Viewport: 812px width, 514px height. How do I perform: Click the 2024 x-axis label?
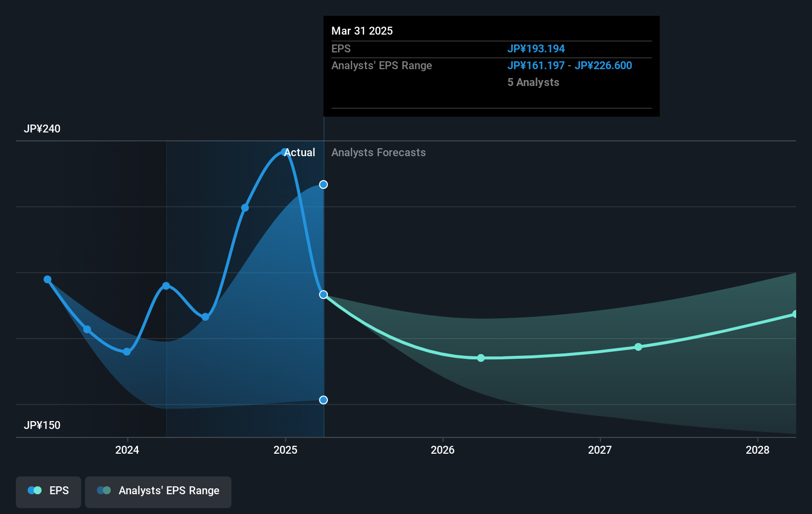click(127, 450)
